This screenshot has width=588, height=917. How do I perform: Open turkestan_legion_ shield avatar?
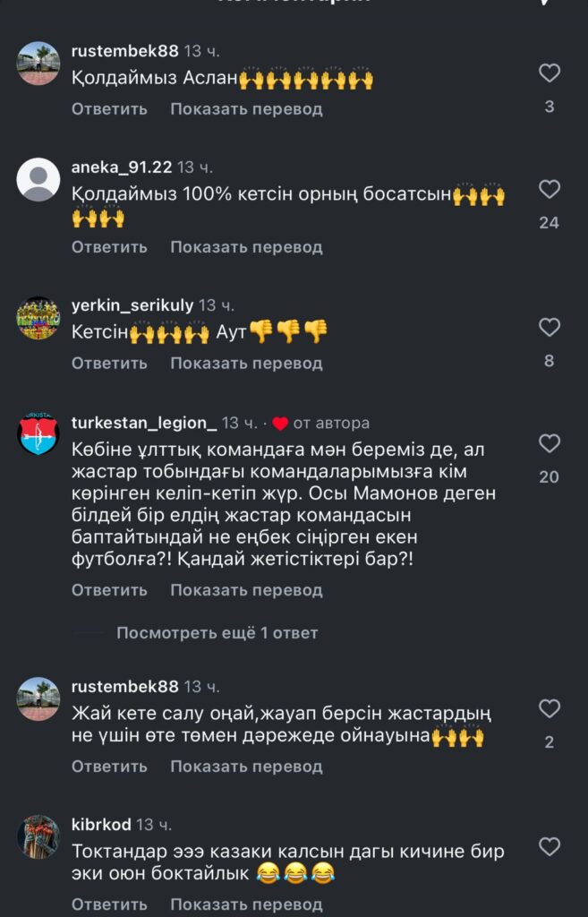click(38, 434)
